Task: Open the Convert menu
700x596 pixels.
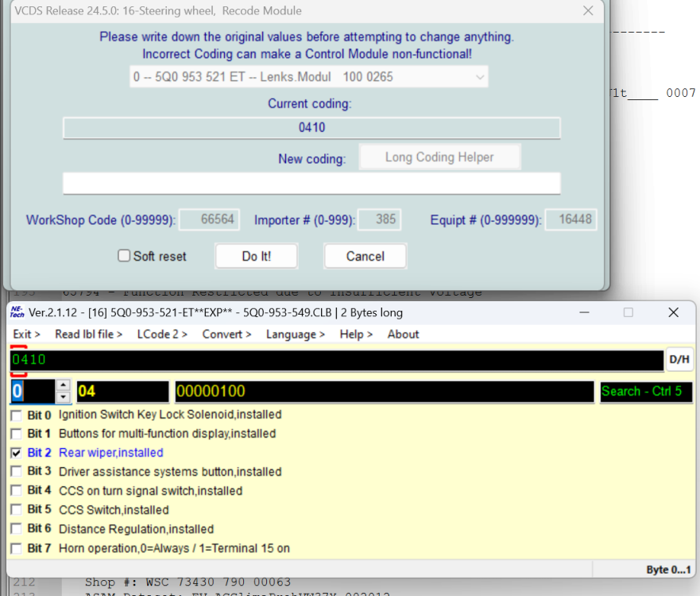Action: pos(226,335)
